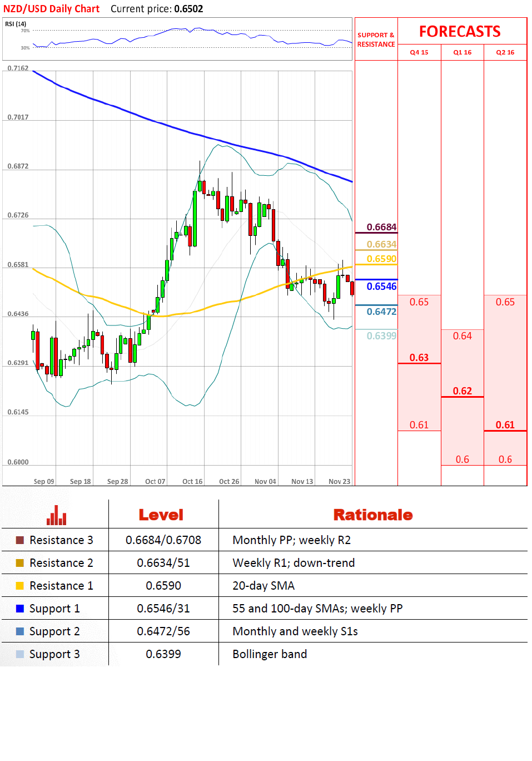Screen dimensions: 532x761
Task: Click the Resistance 3 row label
Action: coord(61,540)
